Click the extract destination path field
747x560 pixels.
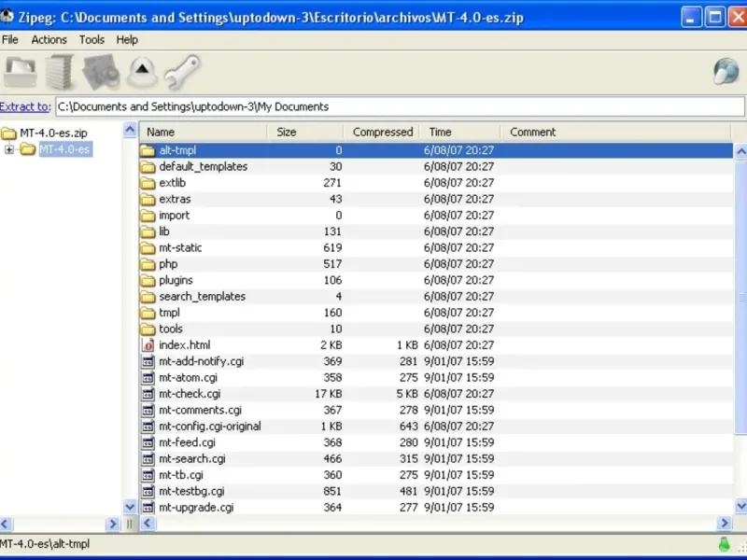(373, 106)
